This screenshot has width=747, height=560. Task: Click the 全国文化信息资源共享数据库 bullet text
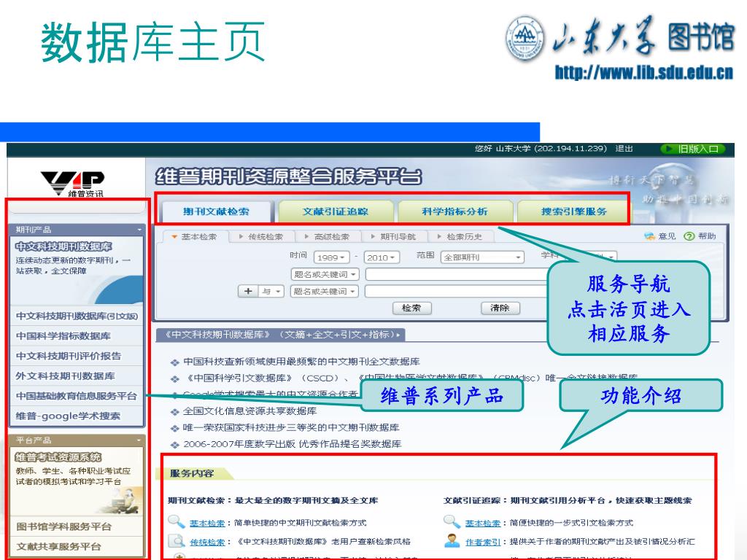pyautogui.click(x=249, y=411)
